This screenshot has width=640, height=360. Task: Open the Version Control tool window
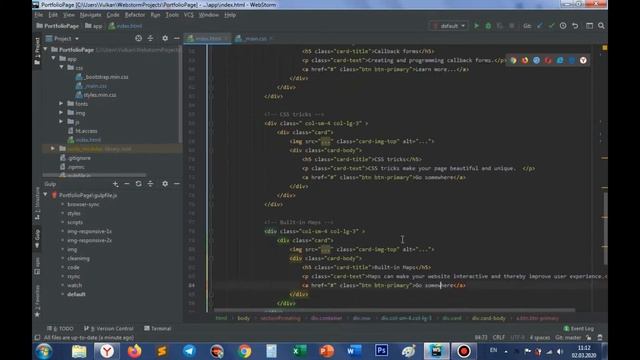point(109,329)
